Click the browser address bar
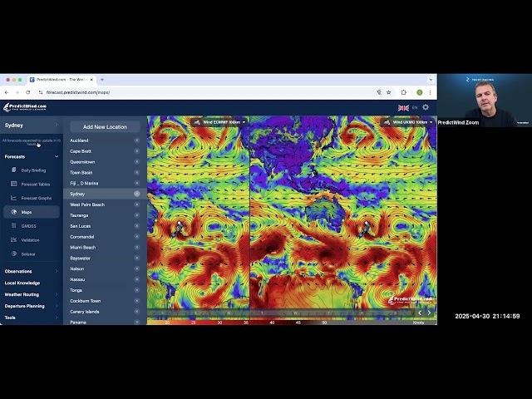The height and width of the screenshot is (399, 532). click(x=207, y=92)
